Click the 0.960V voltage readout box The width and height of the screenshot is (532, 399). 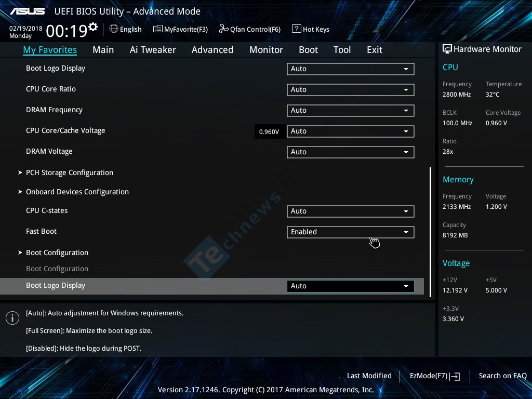269,131
